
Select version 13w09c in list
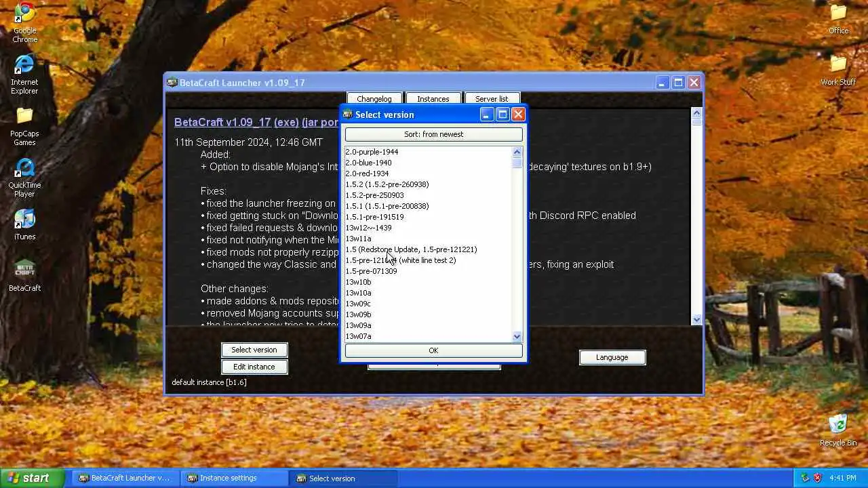click(429, 304)
